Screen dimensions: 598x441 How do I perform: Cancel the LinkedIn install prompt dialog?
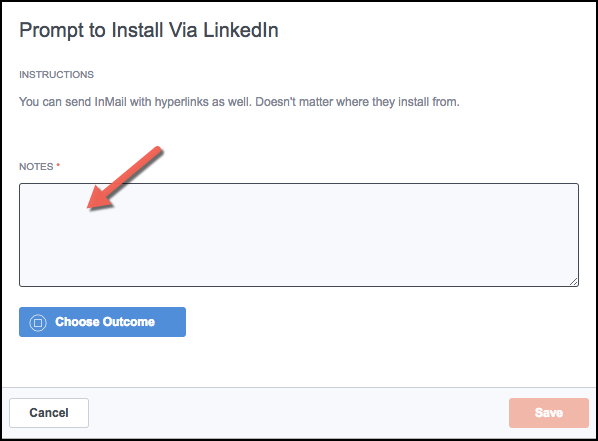(49, 413)
